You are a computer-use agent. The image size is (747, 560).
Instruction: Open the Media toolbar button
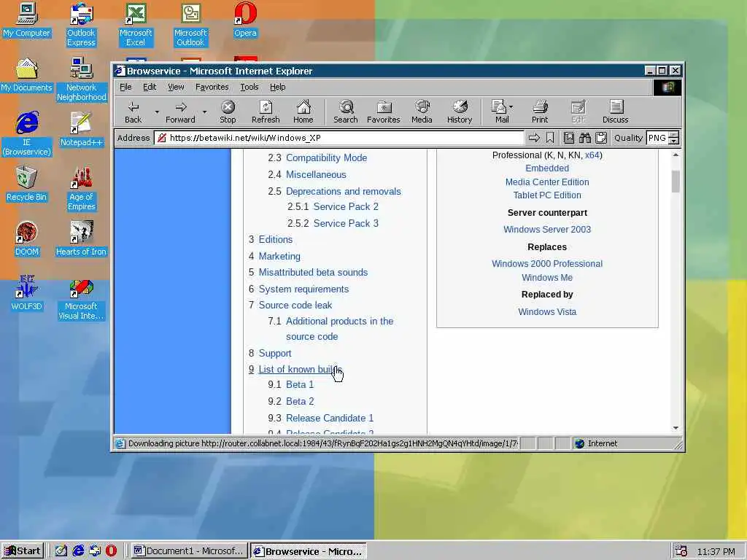click(x=422, y=112)
